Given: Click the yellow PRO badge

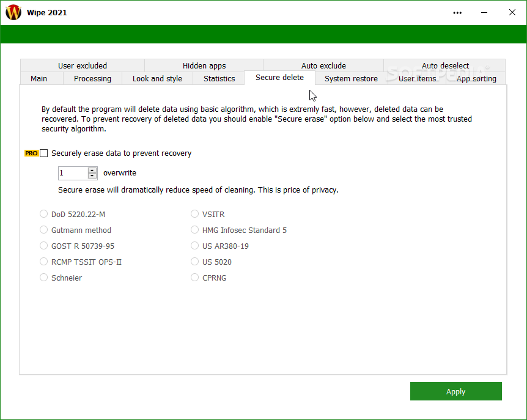Looking at the screenshot, I should 31,153.
